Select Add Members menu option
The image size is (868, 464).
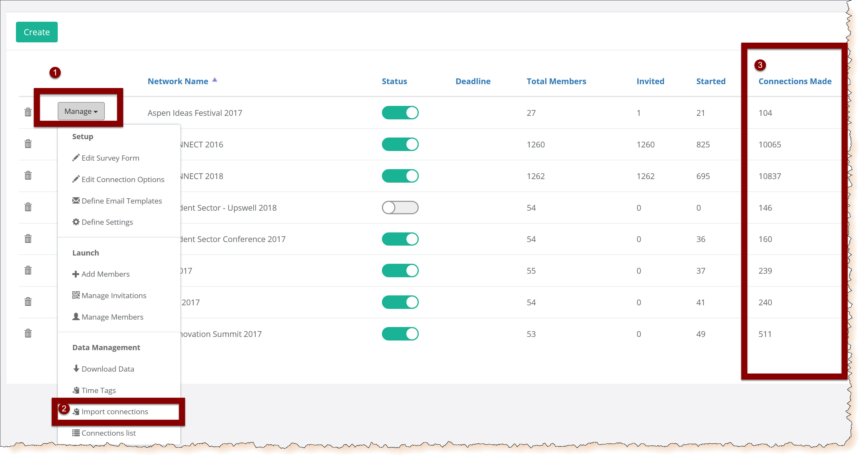(x=105, y=274)
